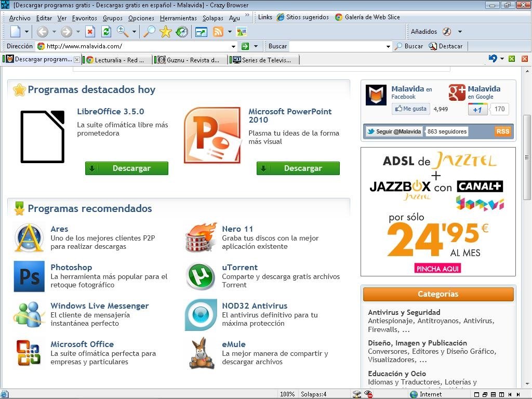Open search with the magnifying glass icon
The width and height of the screenshot is (532, 399).
[x=149, y=32]
